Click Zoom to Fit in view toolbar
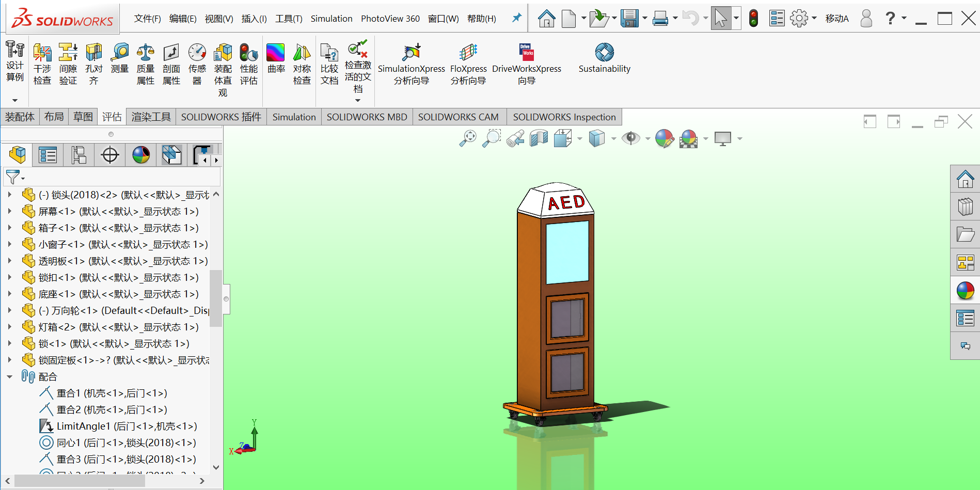The width and height of the screenshot is (980, 490). (468, 138)
